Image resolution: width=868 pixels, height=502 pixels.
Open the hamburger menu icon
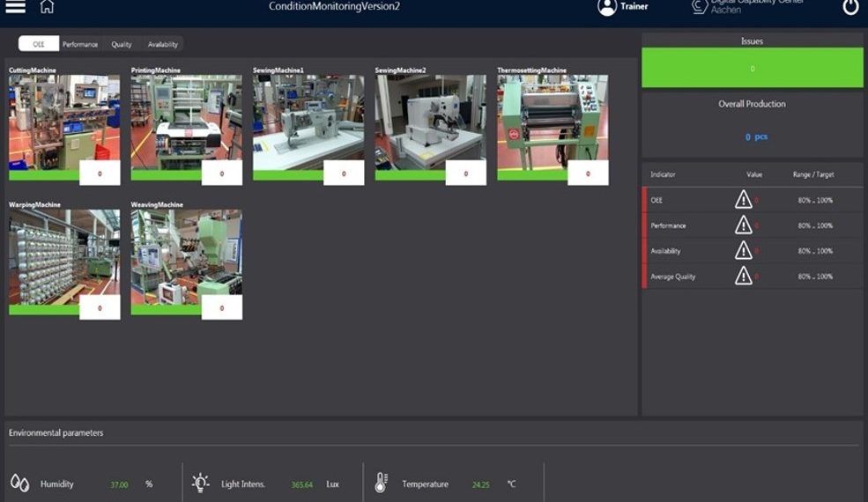coord(15,7)
